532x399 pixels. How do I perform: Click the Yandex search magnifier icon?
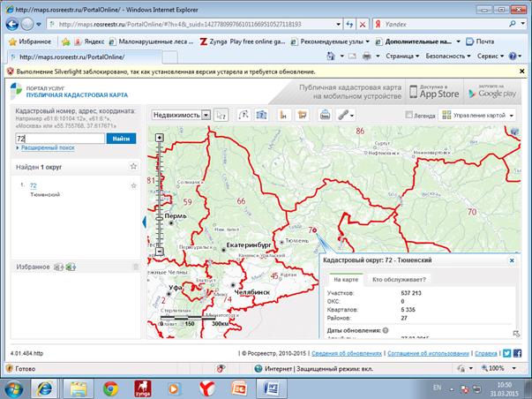tap(513, 24)
